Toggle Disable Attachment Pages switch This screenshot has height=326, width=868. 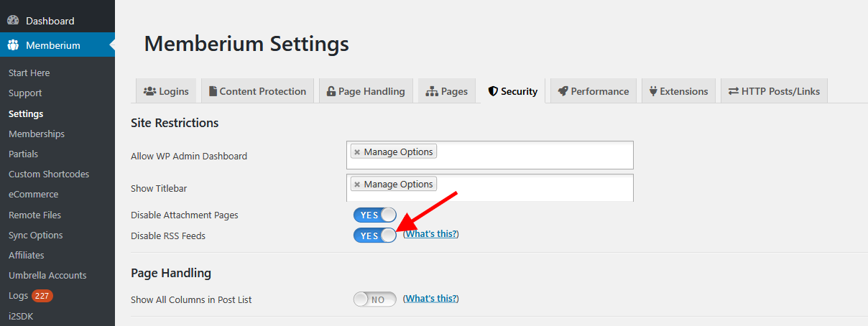[374, 215]
